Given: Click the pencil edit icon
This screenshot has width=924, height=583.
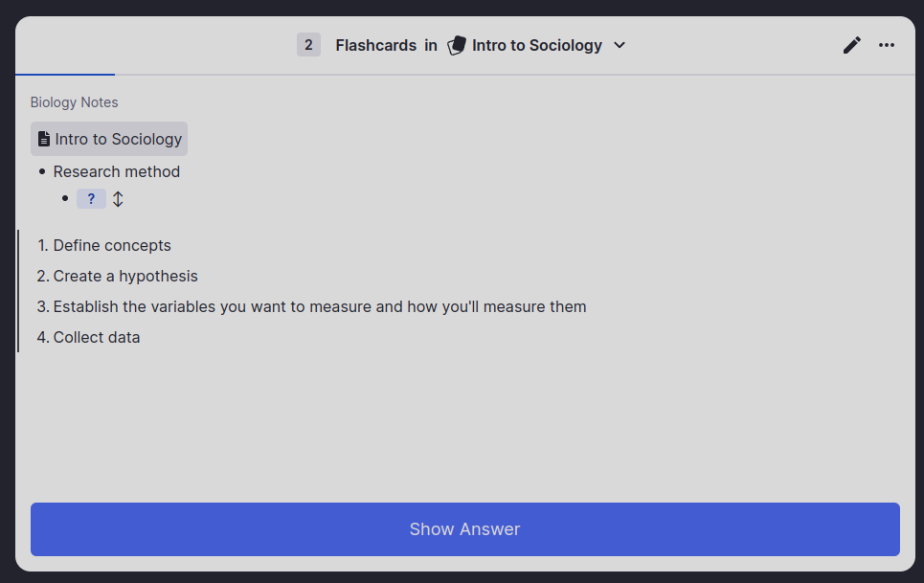Looking at the screenshot, I should 851,45.
